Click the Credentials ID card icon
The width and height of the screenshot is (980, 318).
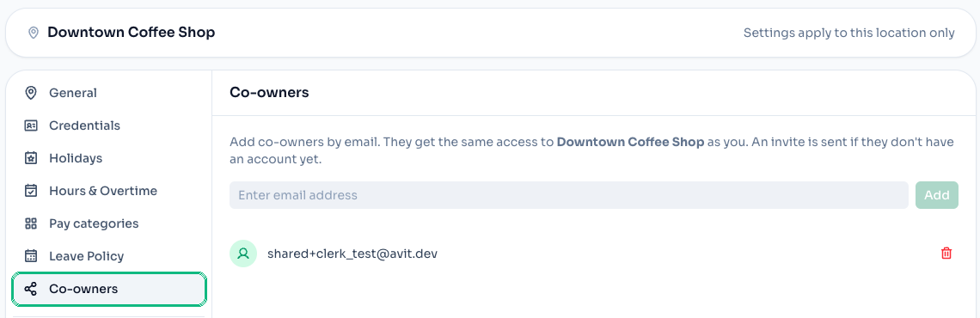point(31,125)
